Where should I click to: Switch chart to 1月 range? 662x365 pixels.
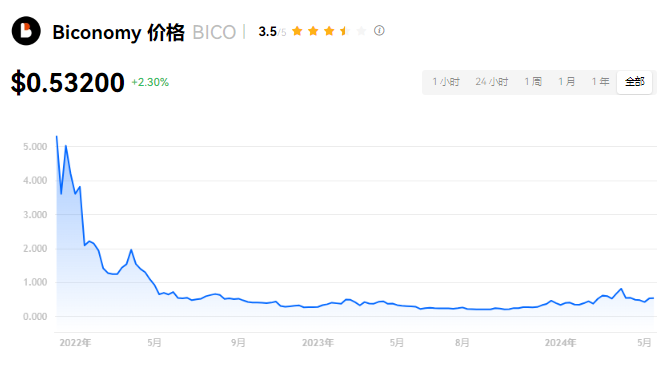point(567,82)
